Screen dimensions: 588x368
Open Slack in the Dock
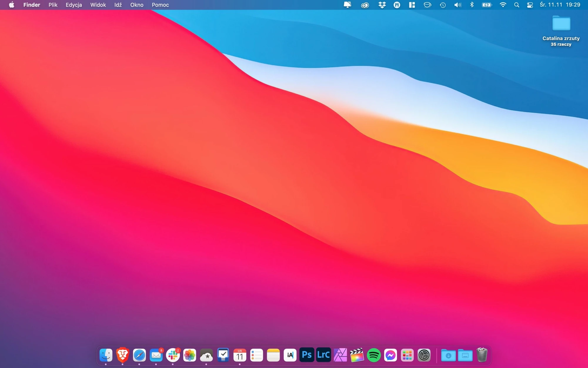pos(173,355)
